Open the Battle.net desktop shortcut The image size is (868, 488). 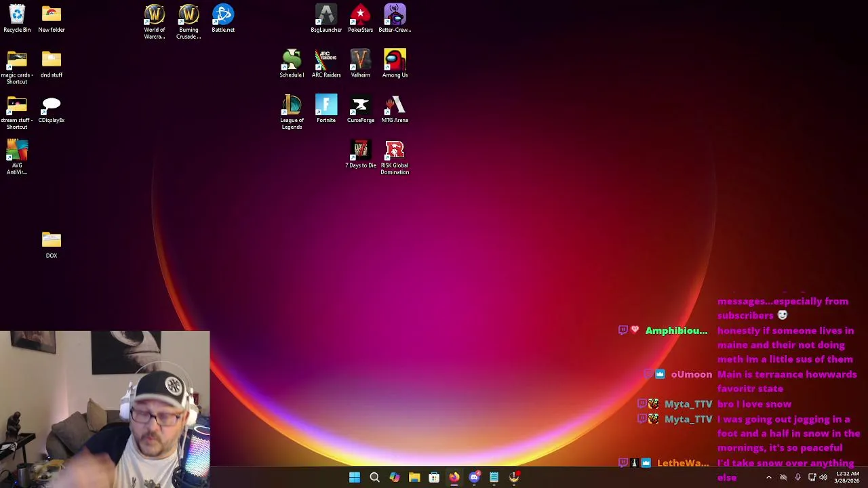(223, 19)
